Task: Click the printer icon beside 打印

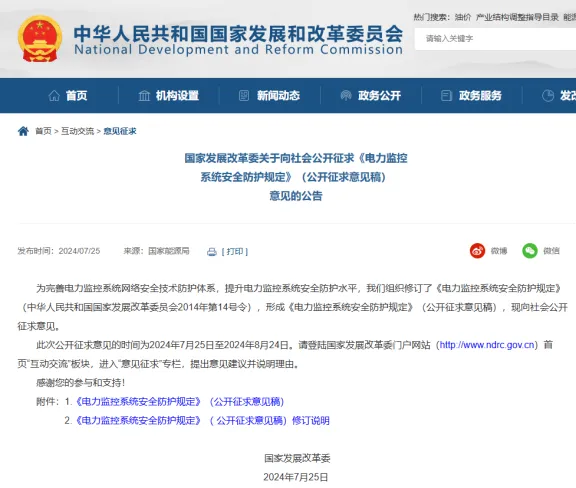Action: [x=212, y=252]
